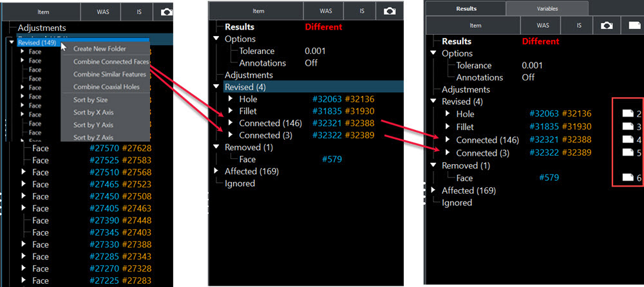644x287 pixels.
Task: Click the camera icon in the leftmost panel header
Action: click(x=165, y=11)
